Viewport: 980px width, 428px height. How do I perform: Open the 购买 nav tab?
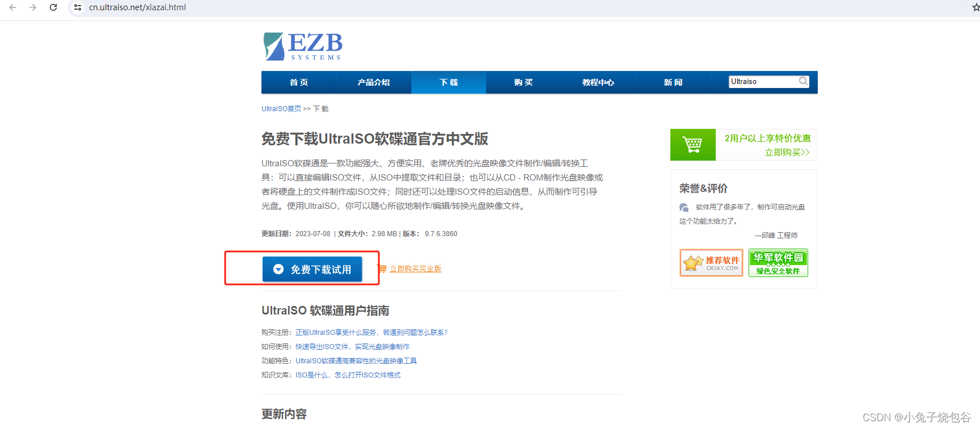523,82
